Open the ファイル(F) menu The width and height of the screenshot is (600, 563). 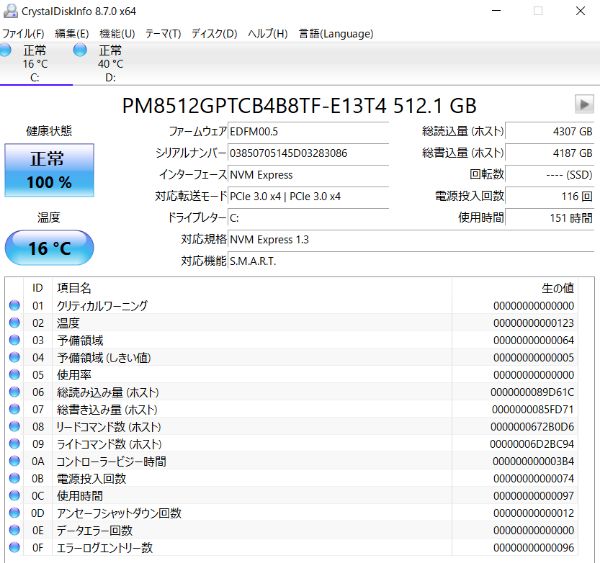click(x=23, y=34)
